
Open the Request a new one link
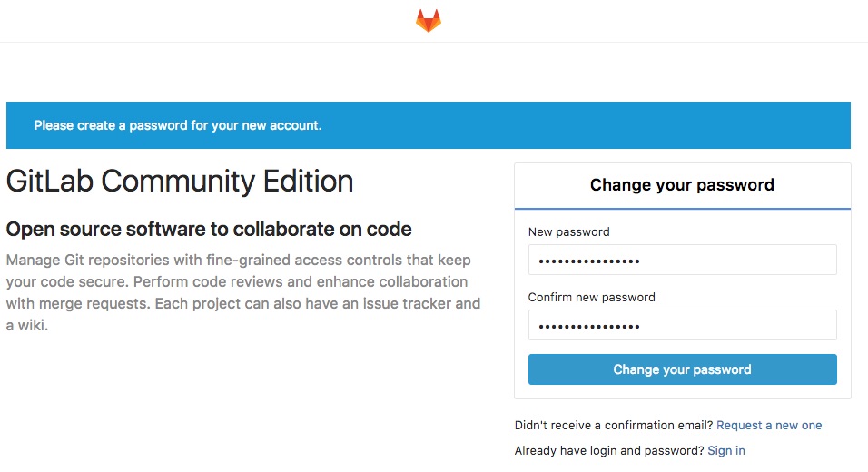click(x=769, y=425)
